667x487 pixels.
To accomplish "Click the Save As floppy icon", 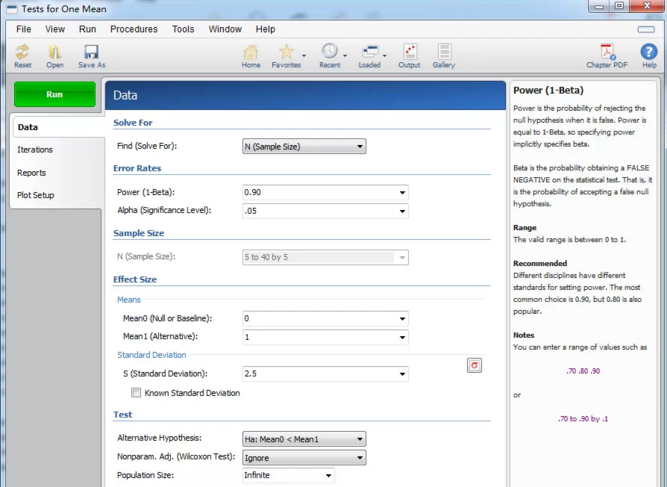I will click(x=91, y=55).
